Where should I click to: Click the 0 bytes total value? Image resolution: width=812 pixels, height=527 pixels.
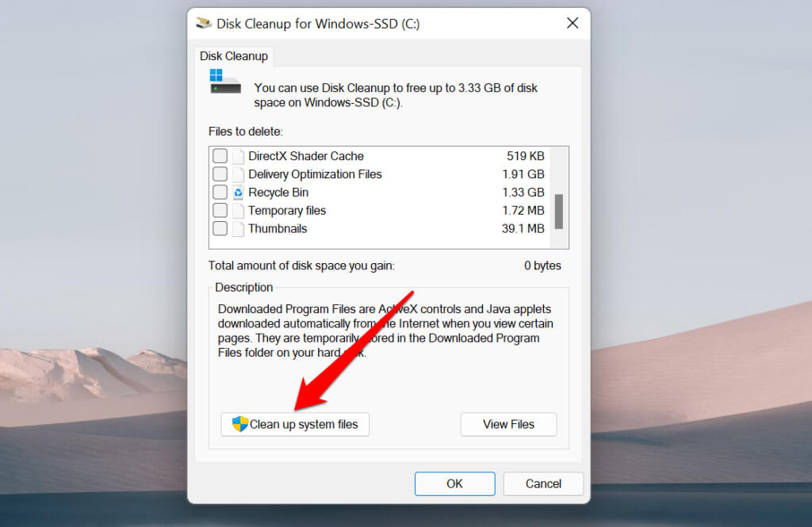pos(542,265)
